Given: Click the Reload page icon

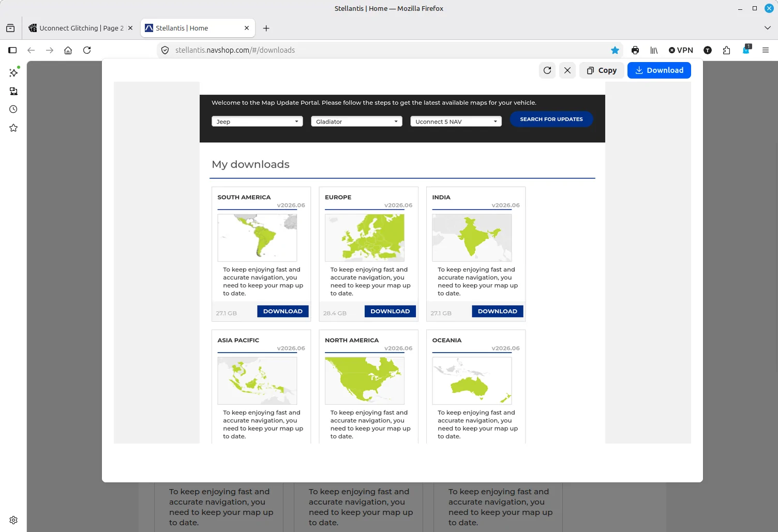Looking at the screenshot, I should 87,50.
